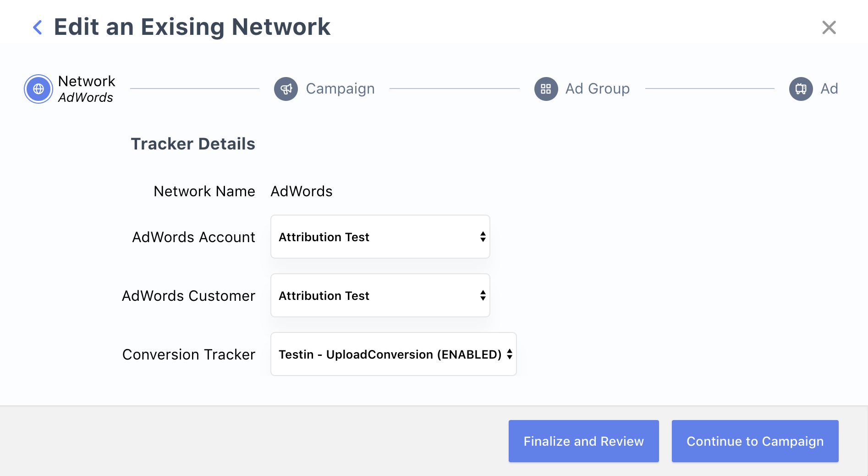Go to the Campaign step label
The height and width of the screenshot is (476, 868).
pos(340,89)
